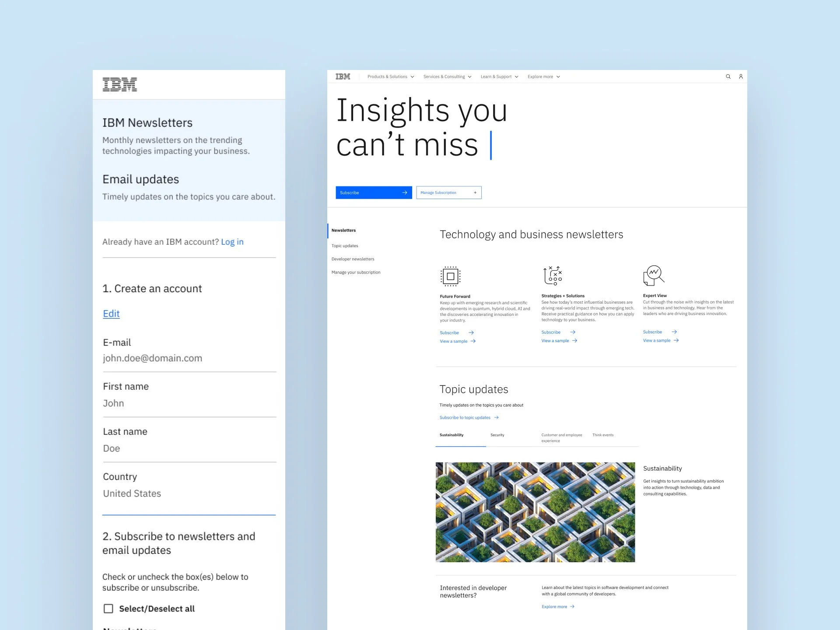This screenshot has width=840, height=630.
Task: Click the blue Subscribe button
Action: [x=374, y=192]
